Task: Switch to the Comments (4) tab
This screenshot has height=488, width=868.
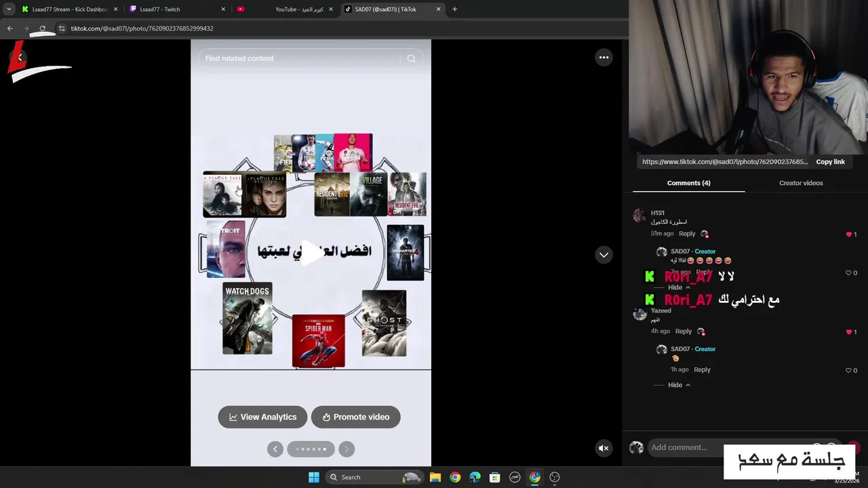Action: tap(688, 183)
